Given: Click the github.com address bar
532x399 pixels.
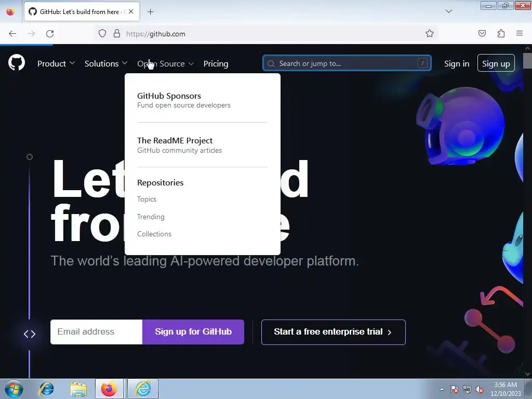Looking at the screenshot, I should [267, 34].
